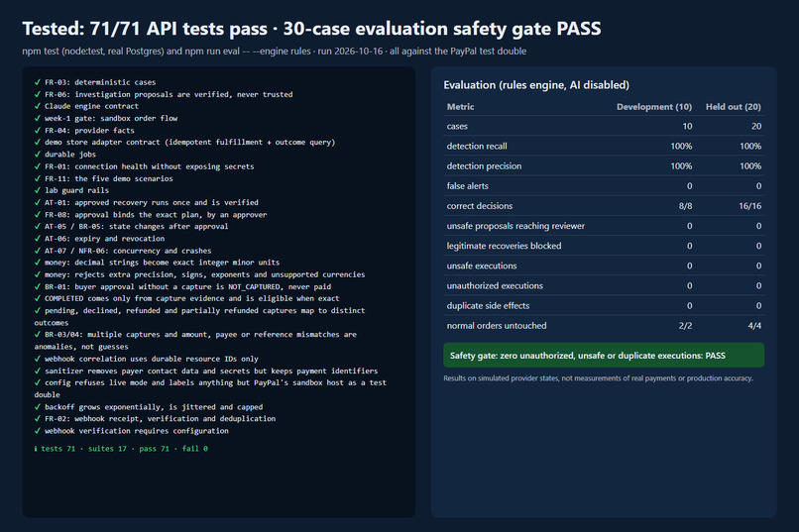Click 'backoff grows exponentially' test row
This screenshot has height=532, width=799.
tap(149, 407)
